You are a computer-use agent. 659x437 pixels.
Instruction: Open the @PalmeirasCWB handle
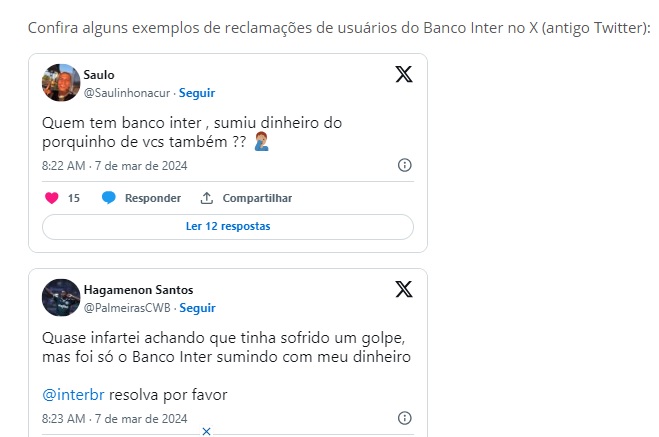coord(127,308)
